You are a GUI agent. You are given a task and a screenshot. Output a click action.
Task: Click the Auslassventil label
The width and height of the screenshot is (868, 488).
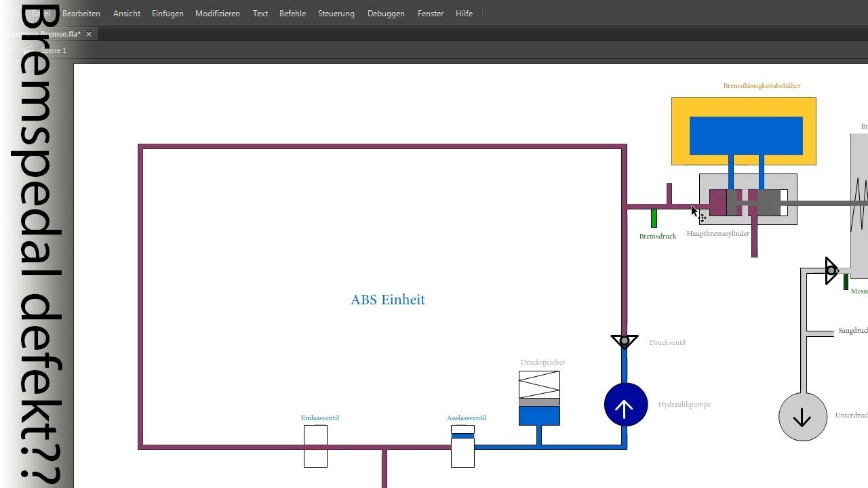(467, 418)
